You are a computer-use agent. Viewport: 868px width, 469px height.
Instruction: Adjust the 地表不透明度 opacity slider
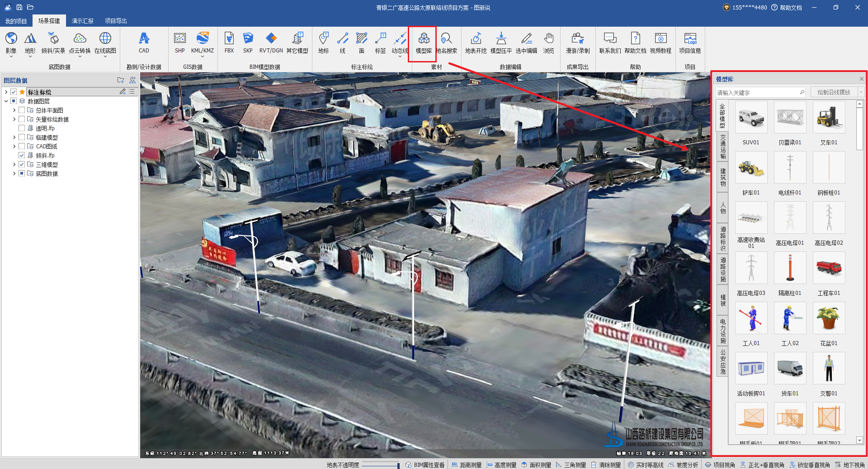[x=380, y=465]
